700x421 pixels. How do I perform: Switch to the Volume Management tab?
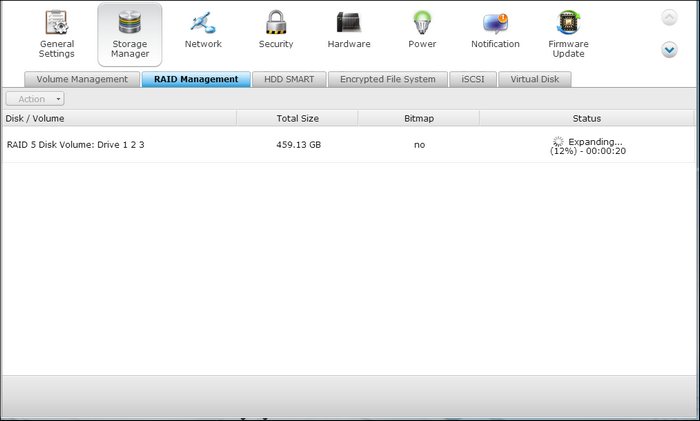pyautogui.click(x=82, y=79)
